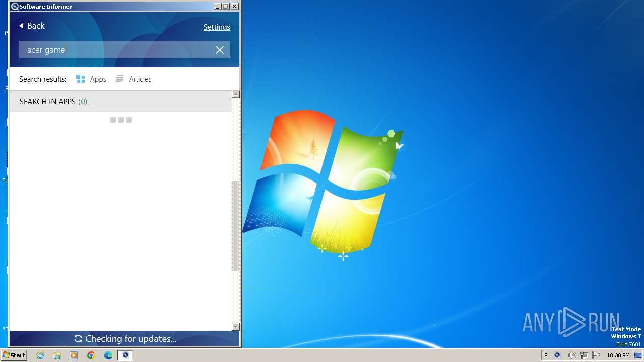Click the Articles lines icon
The image size is (644, 362).
tap(120, 79)
